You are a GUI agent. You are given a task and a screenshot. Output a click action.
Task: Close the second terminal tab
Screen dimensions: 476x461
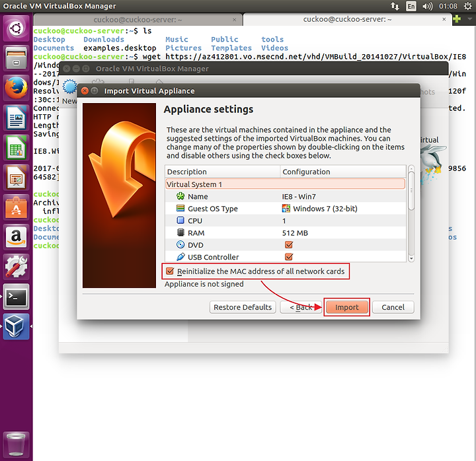(x=444, y=19)
